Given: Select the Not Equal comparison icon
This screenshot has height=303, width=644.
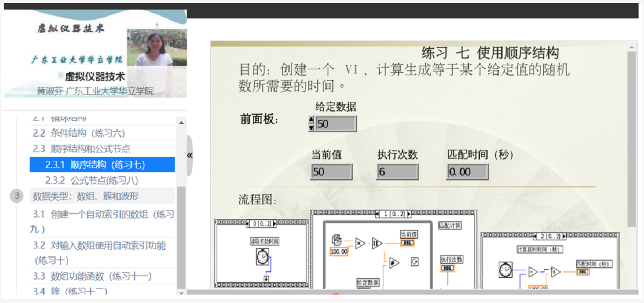Looking at the screenshot, I should pos(394,262).
